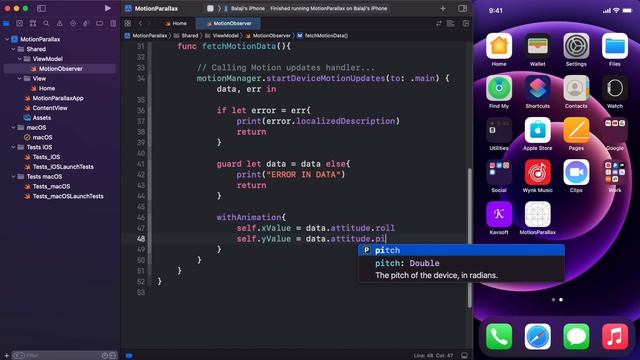Collapse the Tests iOS group
Image resolution: width=640 pixels, height=360 pixels.
13,147
